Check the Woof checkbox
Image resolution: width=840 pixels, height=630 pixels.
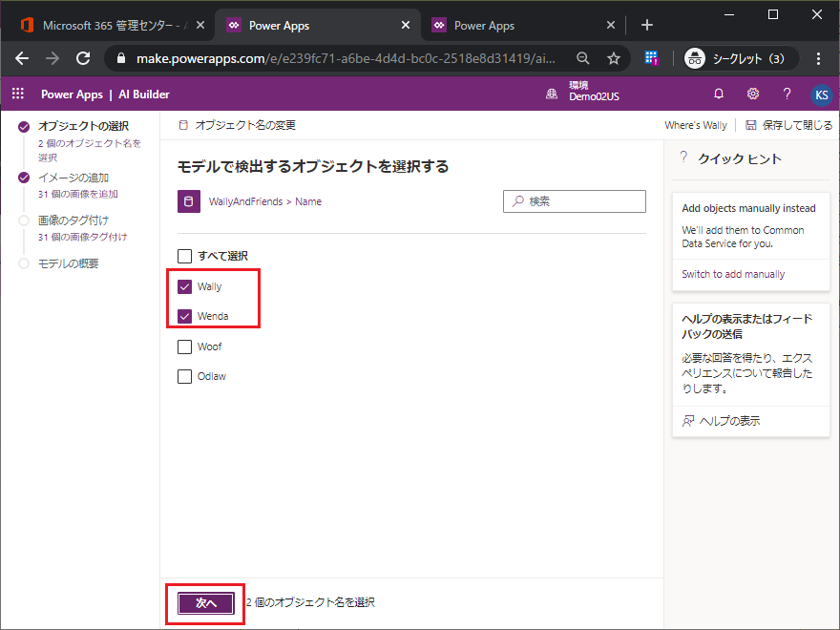pos(184,346)
